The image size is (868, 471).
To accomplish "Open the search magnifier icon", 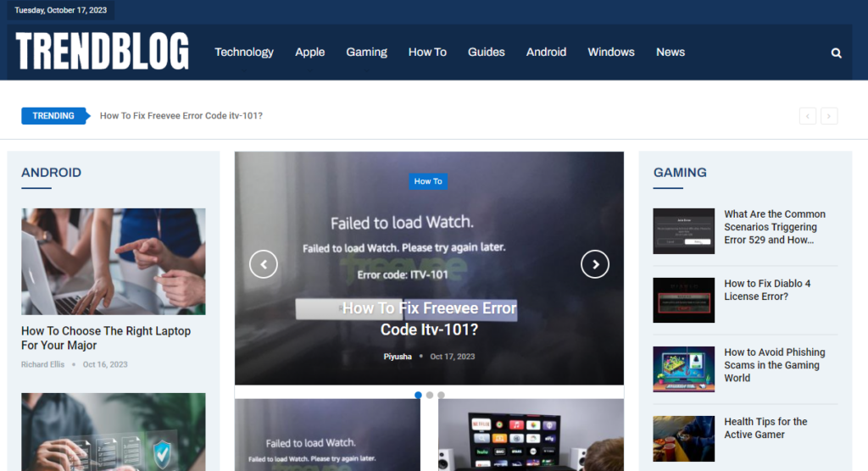I will (836, 53).
